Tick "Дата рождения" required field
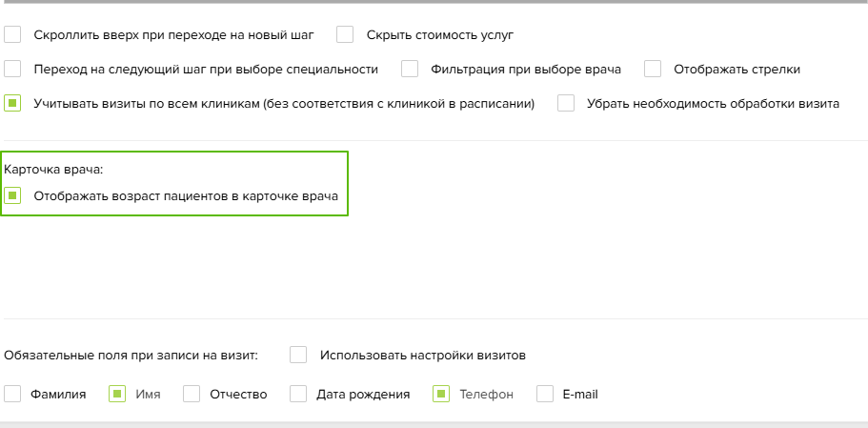Screen dimensions: 868x428 point(298,395)
